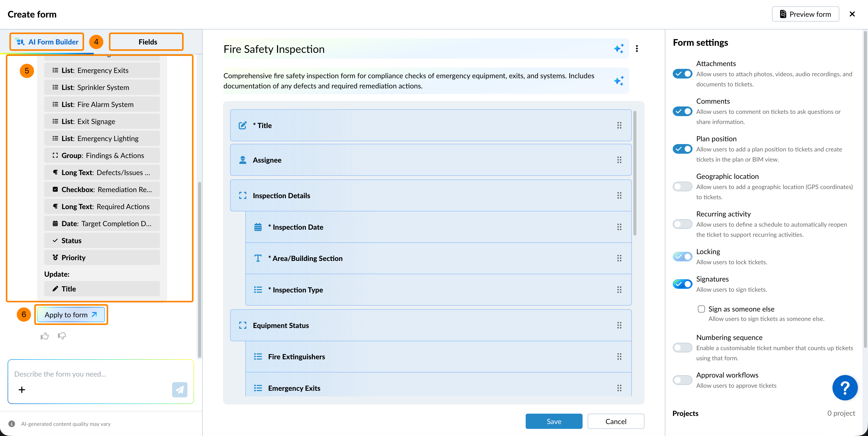The height and width of the screenshot is (436, 868).
Task: Click the thumbs down feedback icon
Action: click(x=62, y=336)
